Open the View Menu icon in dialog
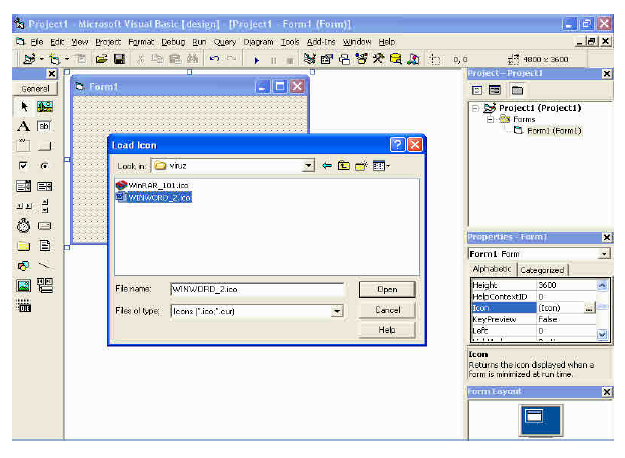 pyautogui.click(x=381, y=165)
